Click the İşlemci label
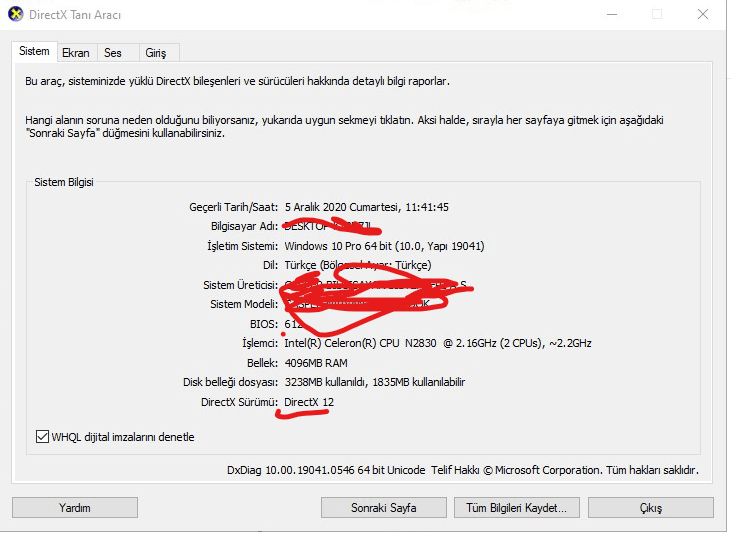The height and width of the screenshot is (533, 731). 260,343
